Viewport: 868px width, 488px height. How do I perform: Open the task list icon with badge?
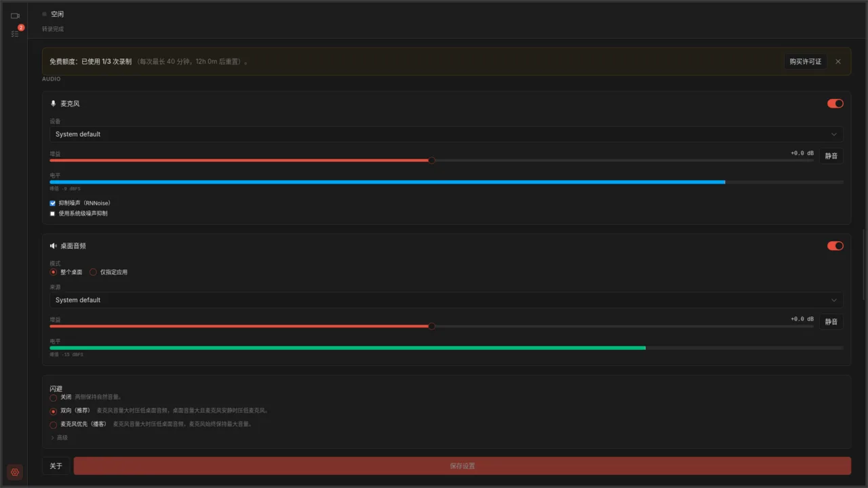(15, 33)
